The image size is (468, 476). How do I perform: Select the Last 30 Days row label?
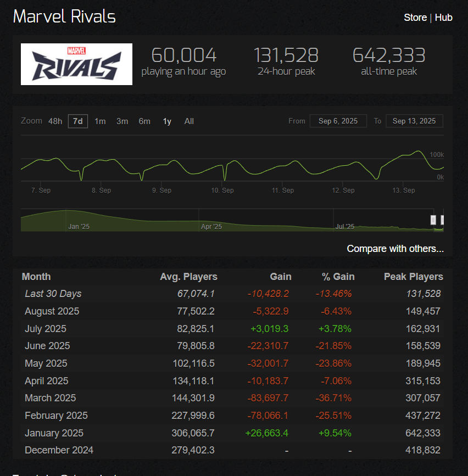point(53,294)
